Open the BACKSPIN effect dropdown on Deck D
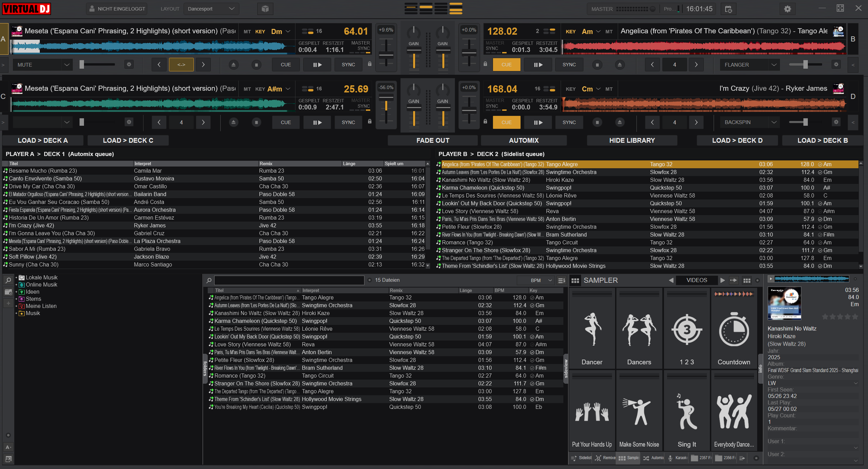Screen dimensions: 868x469 [749, 122]
